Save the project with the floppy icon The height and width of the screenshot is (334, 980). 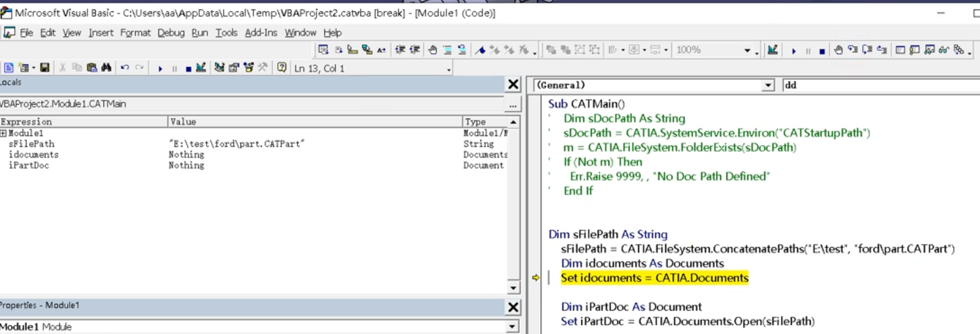tap(45, 68)
